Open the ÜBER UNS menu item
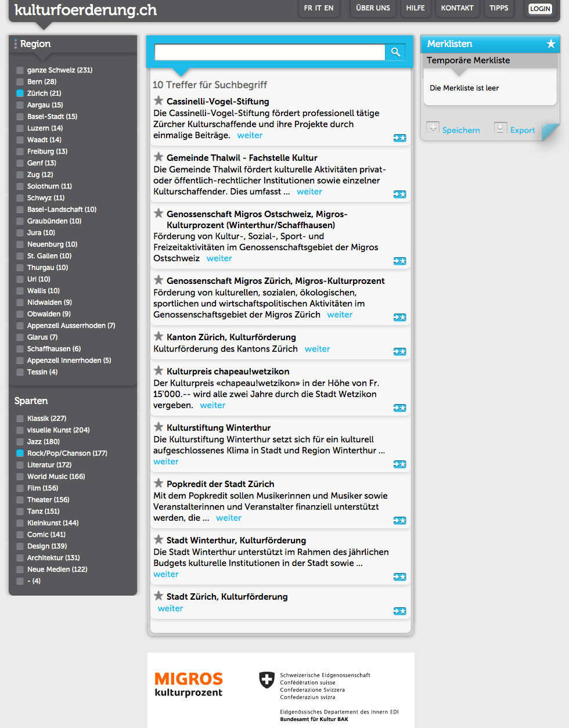 [373, 8]
